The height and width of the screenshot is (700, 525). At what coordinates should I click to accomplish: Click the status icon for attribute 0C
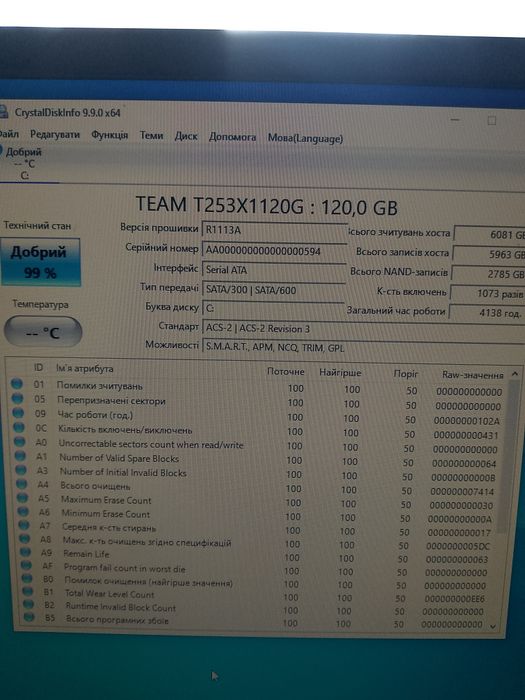click(19, 427)
